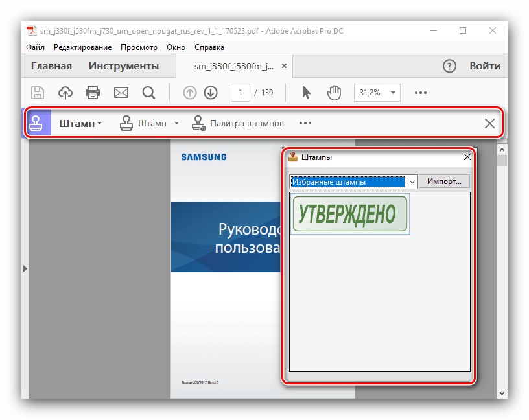Open the Избранные штампы category dropdown
529x420 pixels.
pyautogui.click(x=410, y=182)
